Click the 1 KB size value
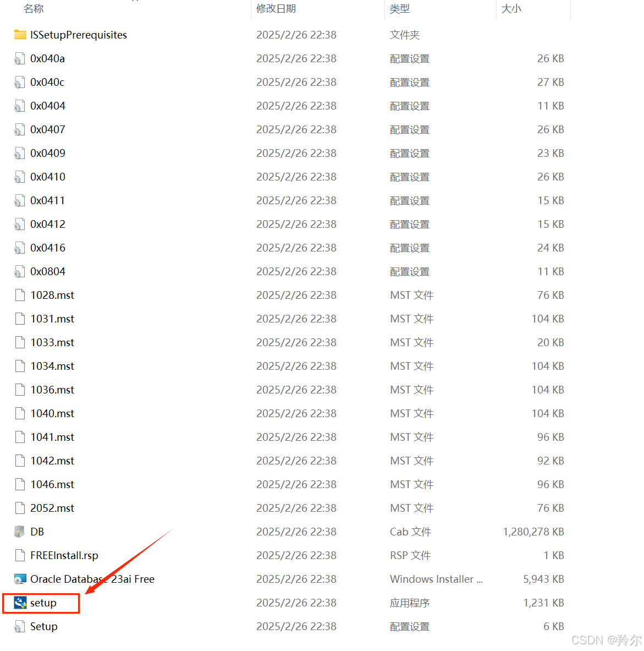This screenshot has height=651, width=644. click(554, 555)
